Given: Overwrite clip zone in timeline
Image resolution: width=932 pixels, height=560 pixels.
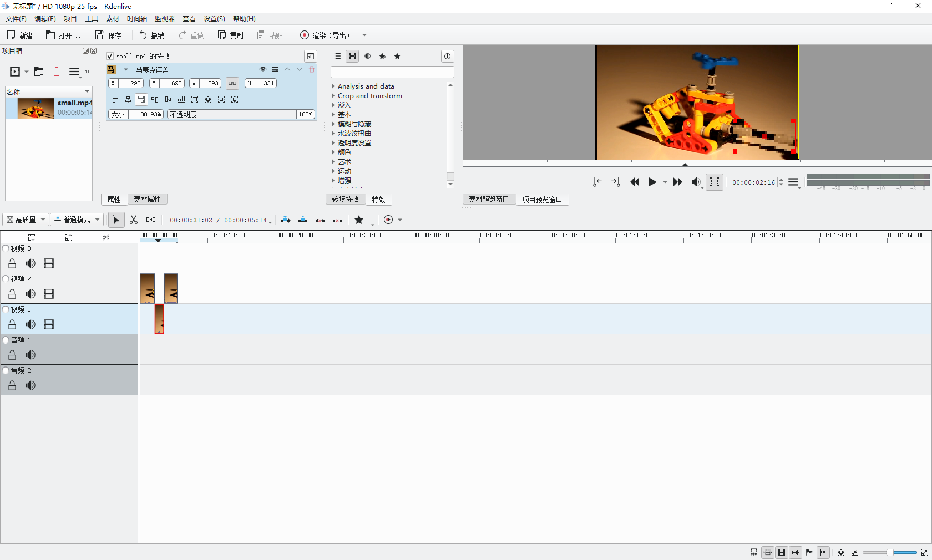Looking at the screenshot, I should (x=303, y=220).
